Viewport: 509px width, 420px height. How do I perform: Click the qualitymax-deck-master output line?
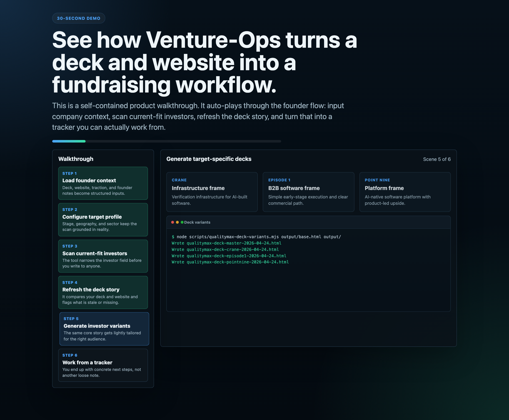(227, 243)
